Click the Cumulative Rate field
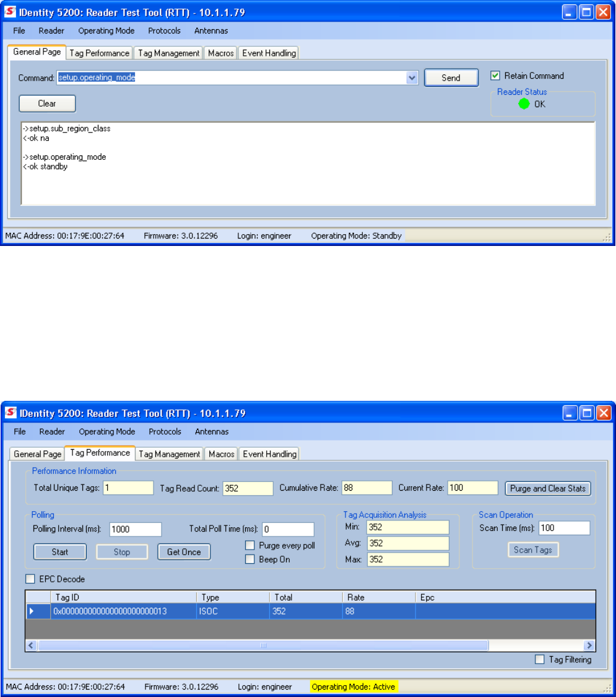616x697 pixels. coord(367,488)
